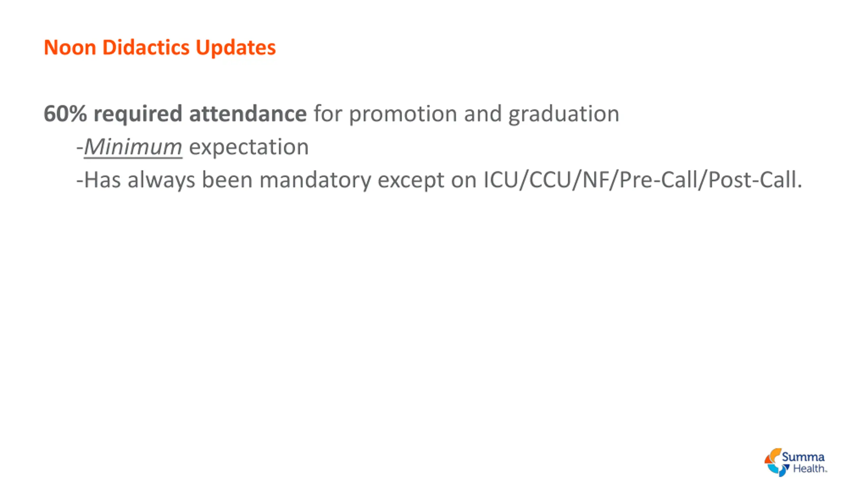Click the underlined italic word "Minimum"

[133, 147]
